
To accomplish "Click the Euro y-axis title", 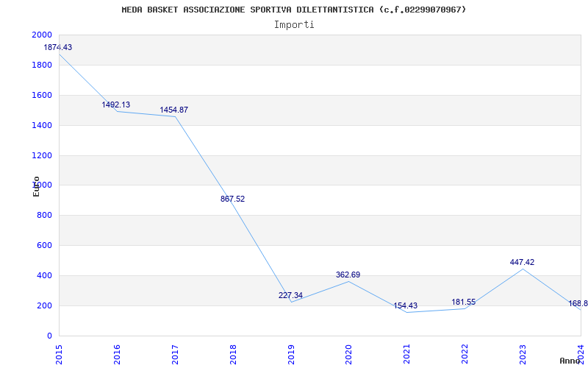I will [x=36, y=186].
